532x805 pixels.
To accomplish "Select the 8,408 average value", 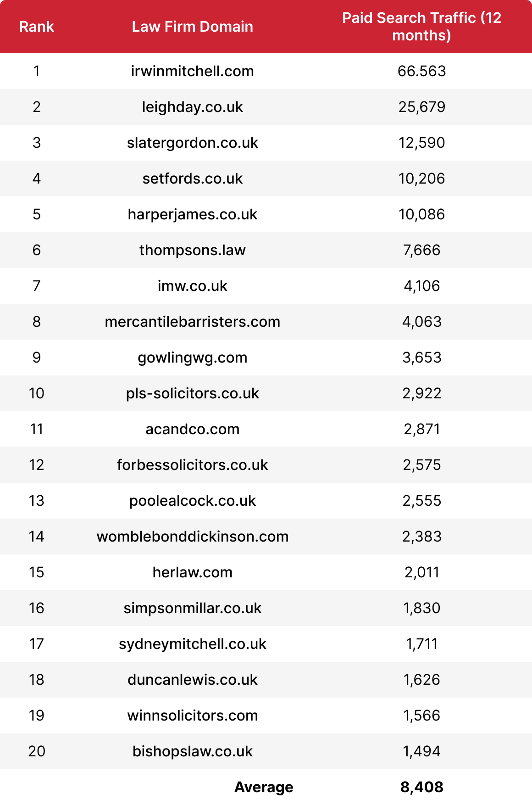I will point(422,787).
